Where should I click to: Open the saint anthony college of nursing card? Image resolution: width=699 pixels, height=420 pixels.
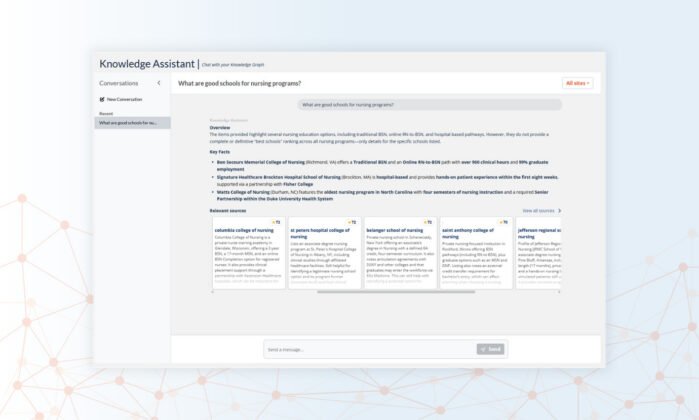(476, 253)
